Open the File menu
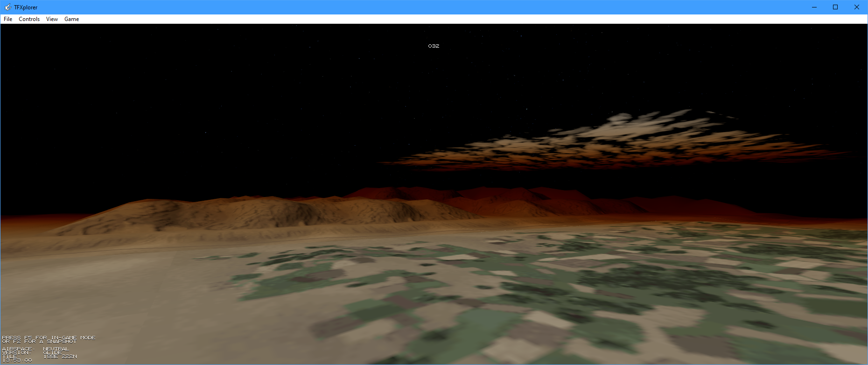The width and height of the screenshot is (868, 365). point(8,19)
